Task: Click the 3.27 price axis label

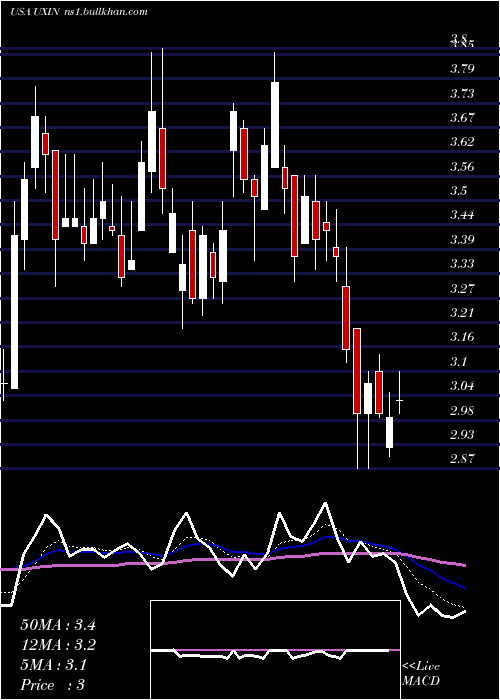Action: [462, 288]
